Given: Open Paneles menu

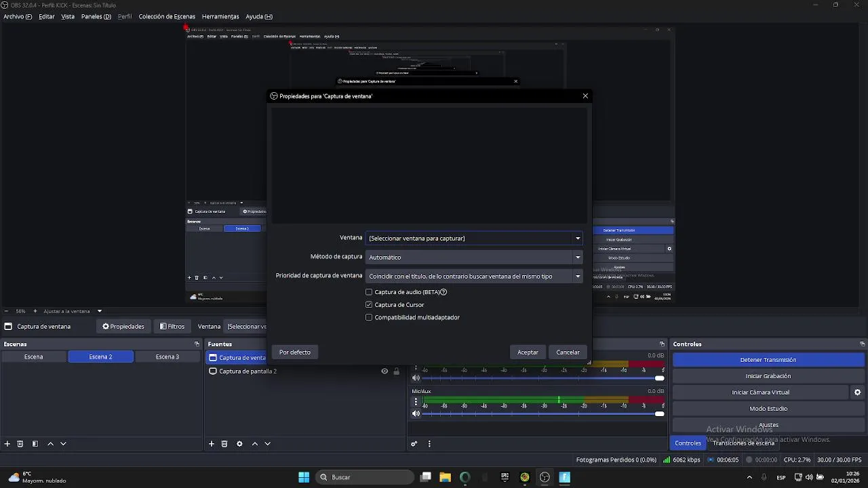Looking at the screenshot, I should [96, 16].
